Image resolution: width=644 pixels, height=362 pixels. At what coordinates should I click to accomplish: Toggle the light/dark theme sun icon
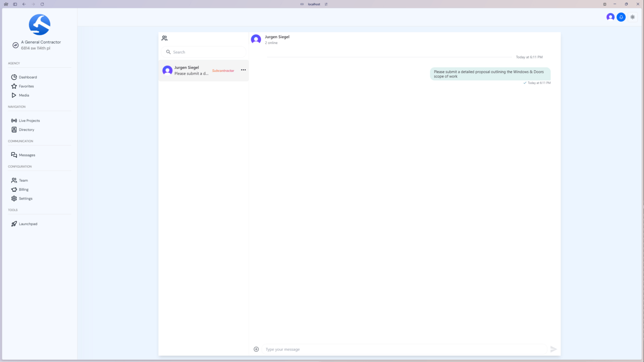coord(633,17)
